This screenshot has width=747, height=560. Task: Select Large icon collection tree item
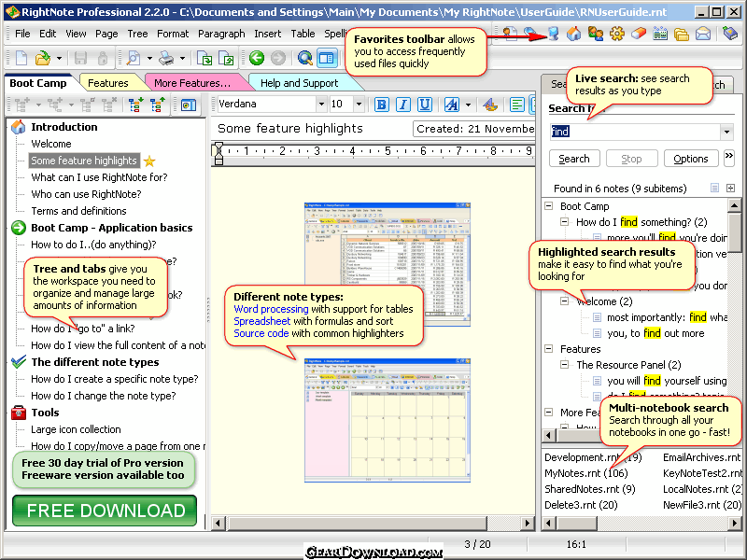[x=76, y=429]
